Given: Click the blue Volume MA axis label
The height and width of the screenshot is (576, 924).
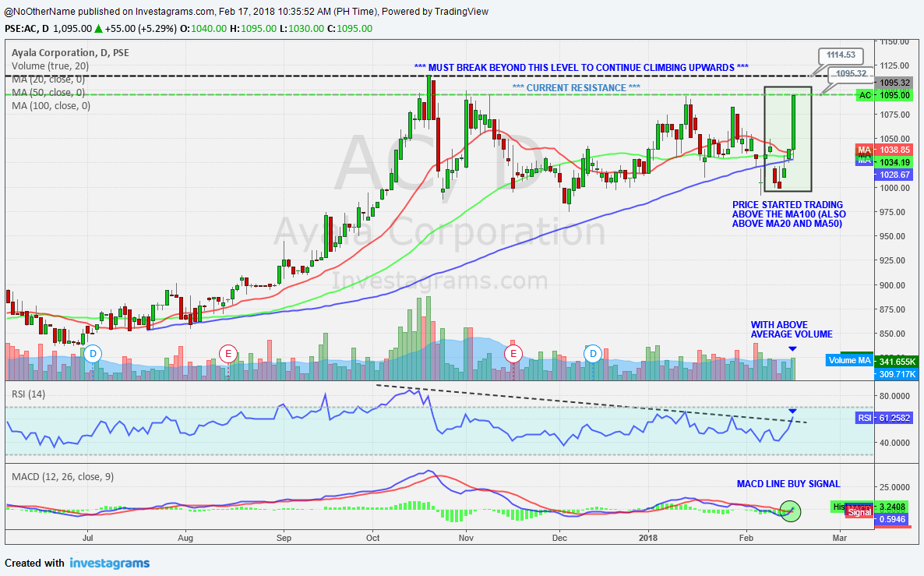Looking at the screenshot, I should point(848,360).
